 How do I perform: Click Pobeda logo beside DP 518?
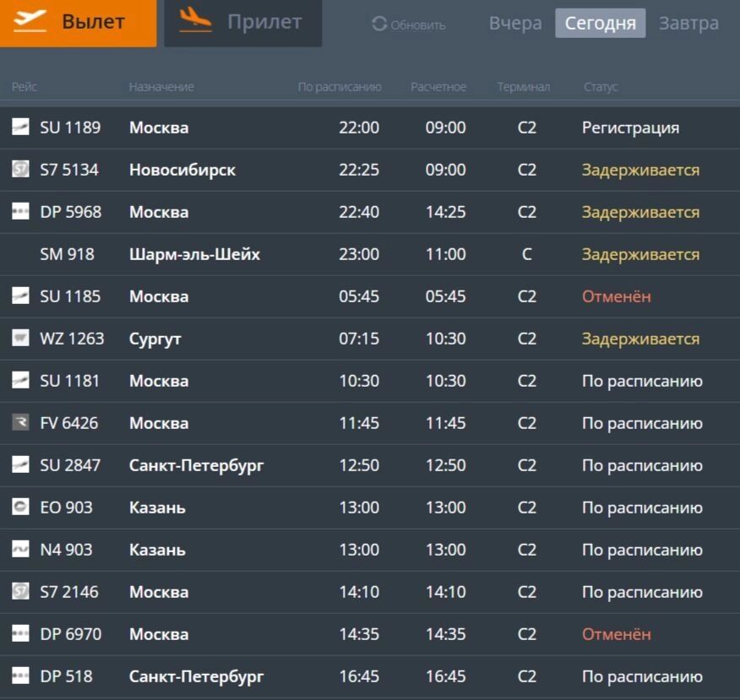click(x=20, y=676)
